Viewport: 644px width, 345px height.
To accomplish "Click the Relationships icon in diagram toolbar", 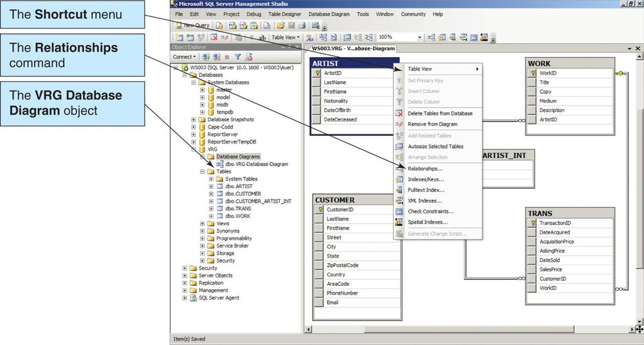I will [431, 37].
